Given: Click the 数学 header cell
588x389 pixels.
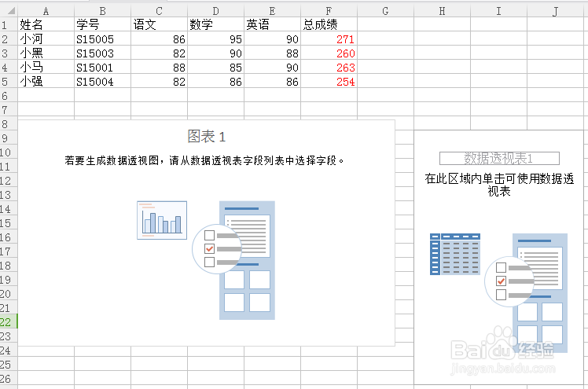Looking at the screenshot, I should [215, 24].
